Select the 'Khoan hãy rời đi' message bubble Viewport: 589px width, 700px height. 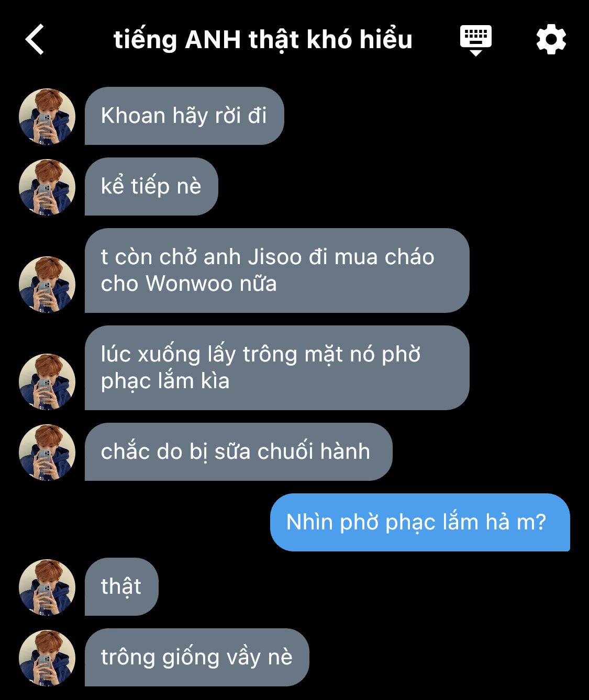pos(184,116)
